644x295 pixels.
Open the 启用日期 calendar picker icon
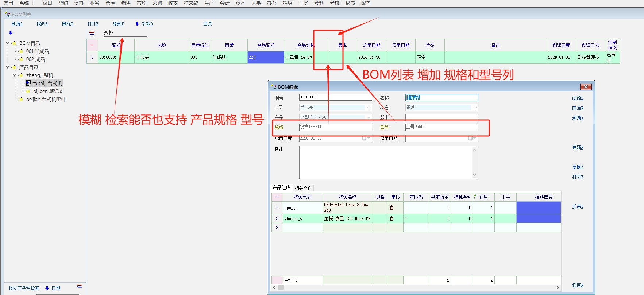(364, 139)
